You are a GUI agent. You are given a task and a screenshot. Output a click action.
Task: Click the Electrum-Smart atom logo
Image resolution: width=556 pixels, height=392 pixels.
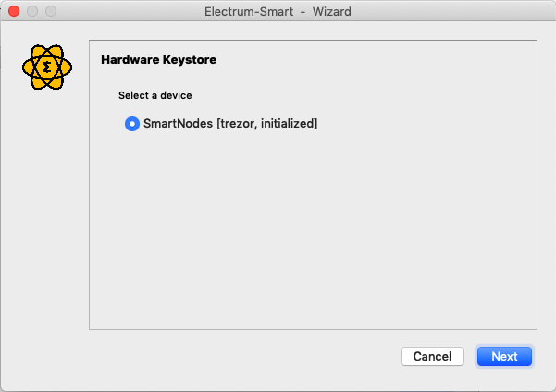[x=47, y=67]
